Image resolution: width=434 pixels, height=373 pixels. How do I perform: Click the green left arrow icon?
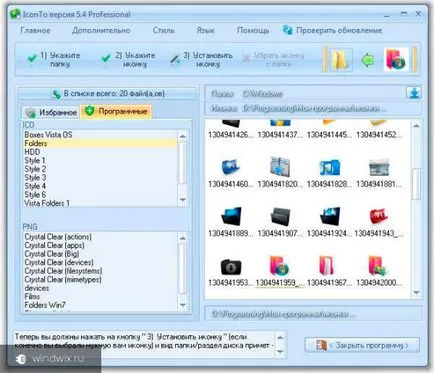[368, 60]
